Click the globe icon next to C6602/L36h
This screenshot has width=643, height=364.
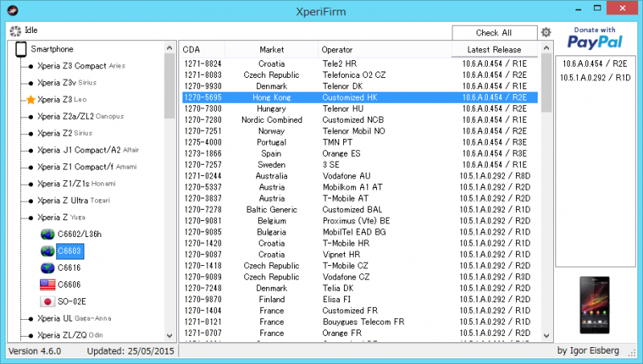tap(47, 234)
